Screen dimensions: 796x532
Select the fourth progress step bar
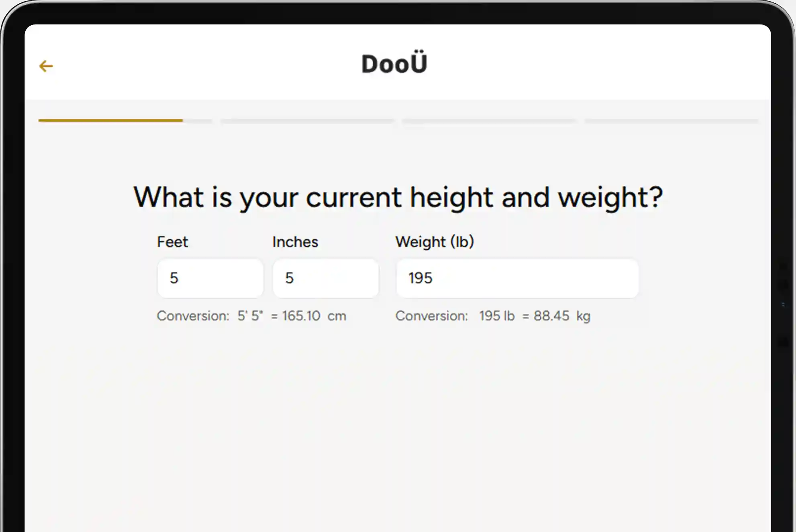pos(671,120)
